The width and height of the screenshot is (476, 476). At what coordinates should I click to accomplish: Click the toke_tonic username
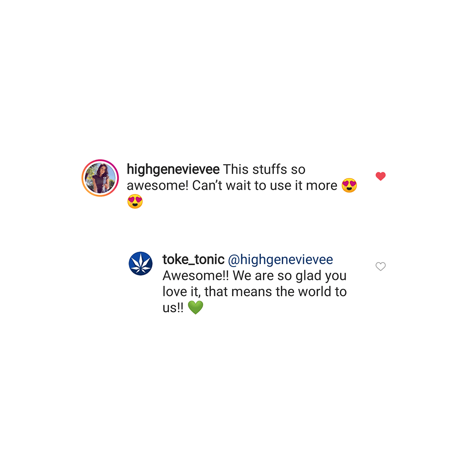[x=193, y=259]
